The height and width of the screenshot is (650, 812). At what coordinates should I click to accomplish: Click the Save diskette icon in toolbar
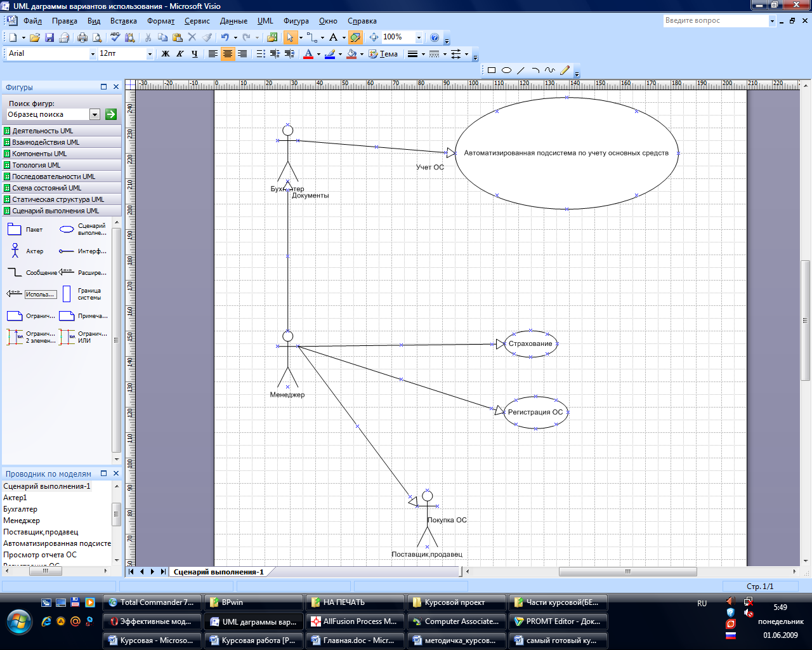(x=49, y=37)
